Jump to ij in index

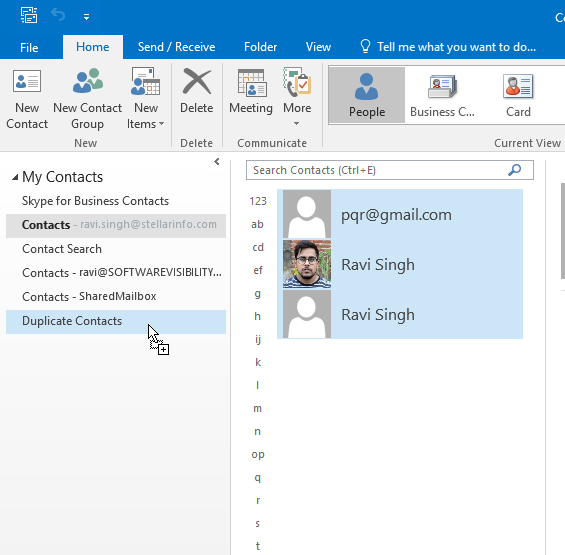pos(258,339)
